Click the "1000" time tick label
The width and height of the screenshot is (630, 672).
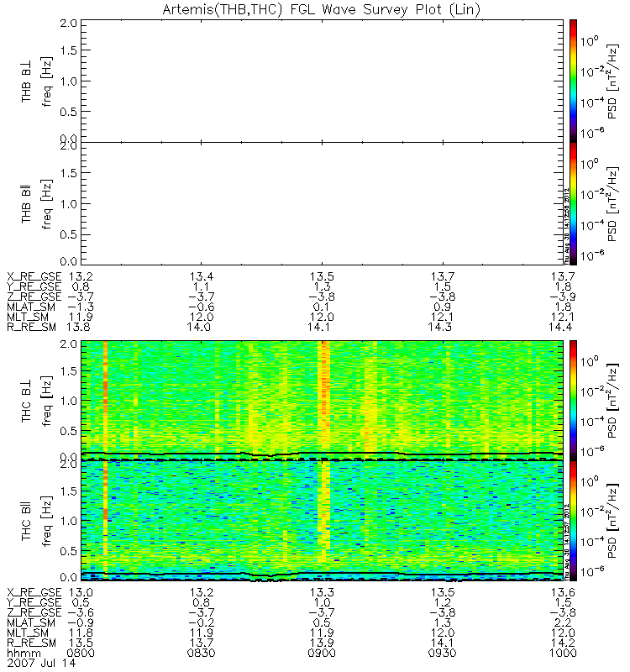click(x=563, y=654)
